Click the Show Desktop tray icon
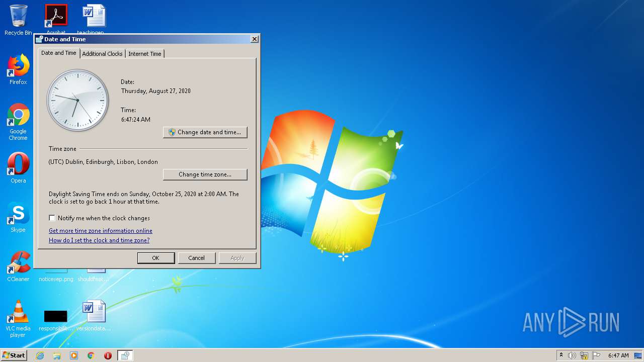Screen dimensions: 644x362 (638, 355)
